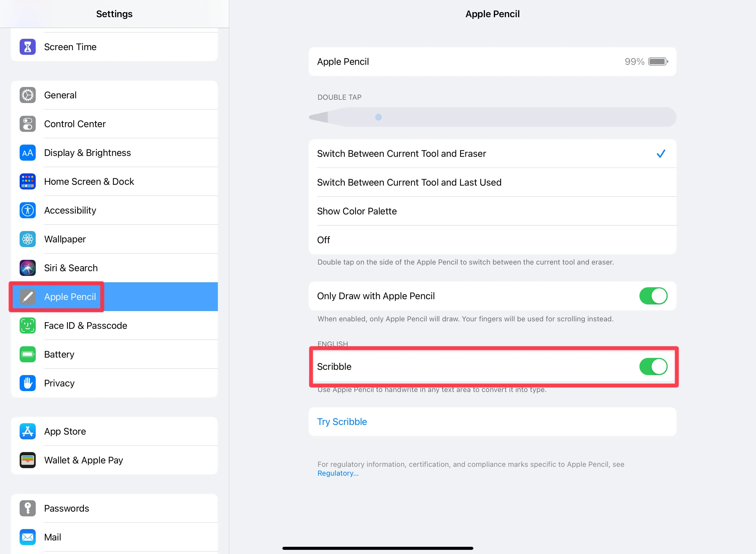Tap the Try Scribble button
The height and width of the screenshot is (554, 756).
pos(342,422)
